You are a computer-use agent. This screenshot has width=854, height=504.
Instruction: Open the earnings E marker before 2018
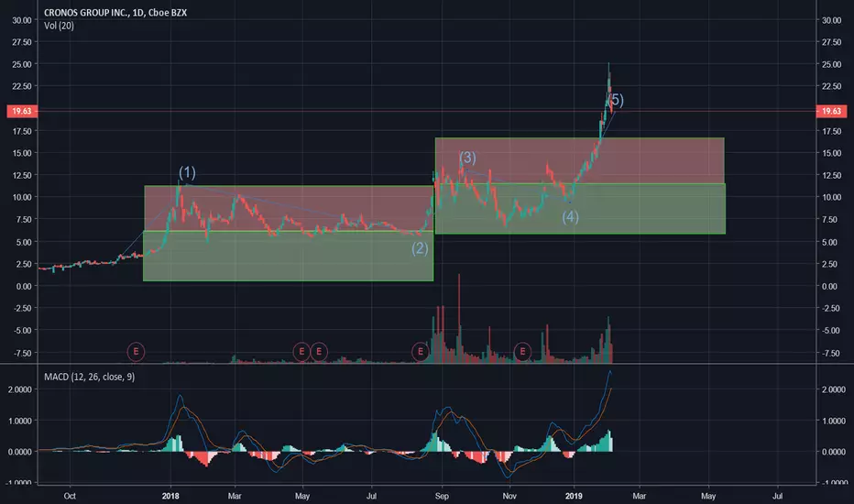(136, 352)
